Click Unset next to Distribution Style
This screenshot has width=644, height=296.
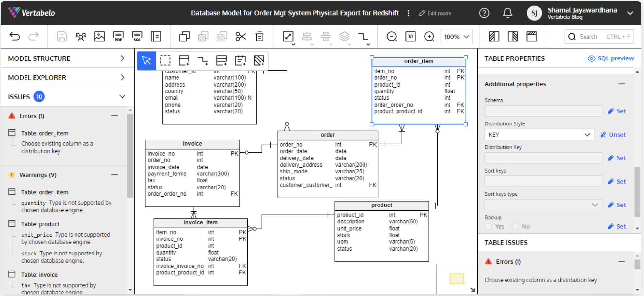(613, 135)
